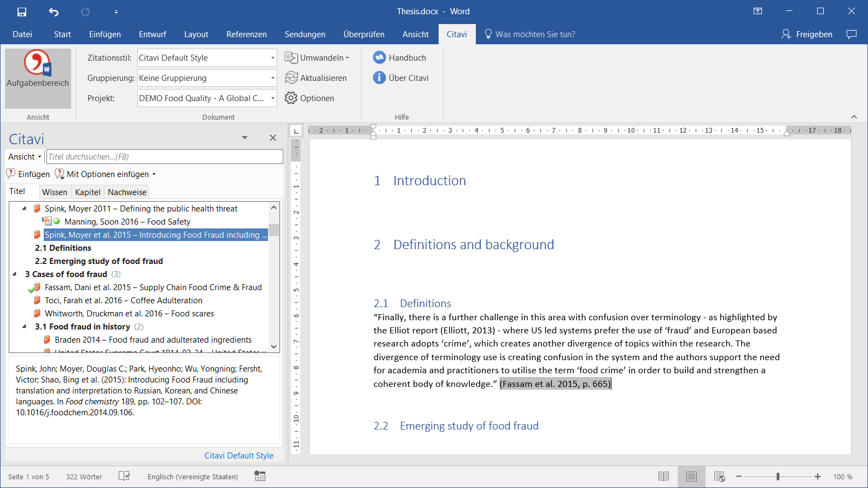Click the proofing check icon in status bar
Viewport: 868px width, 488px height.
(124, 477)
